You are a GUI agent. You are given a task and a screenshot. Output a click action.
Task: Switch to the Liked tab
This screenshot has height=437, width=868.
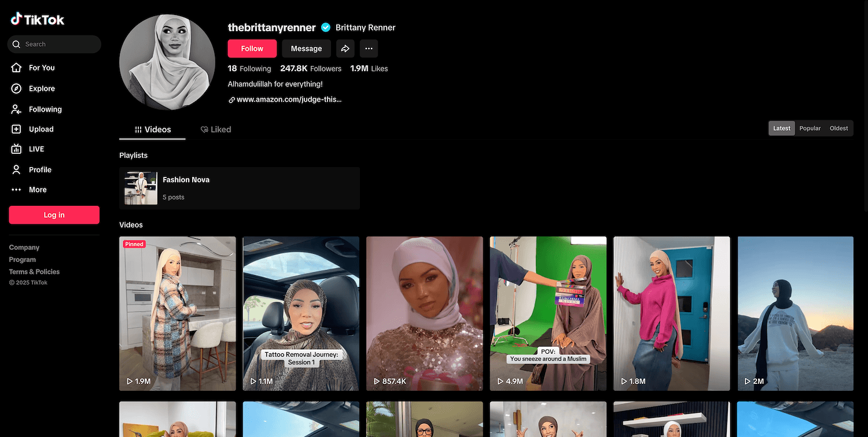tap(215, 129)
